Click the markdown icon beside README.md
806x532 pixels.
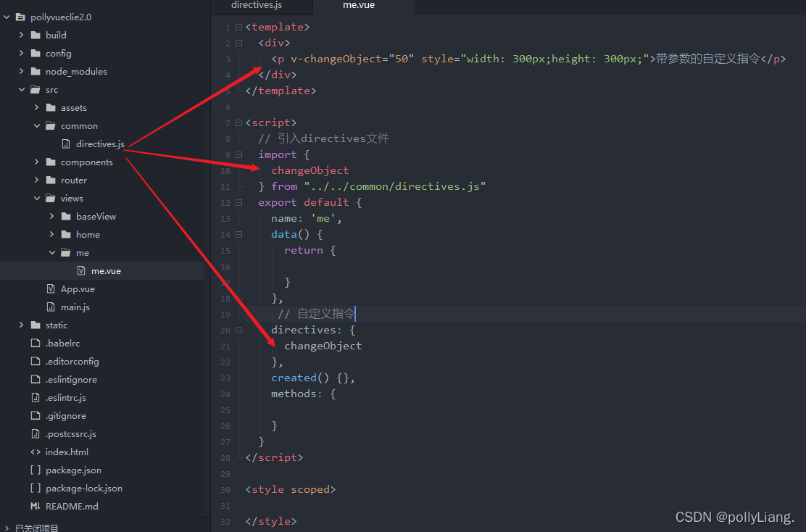(x=36, y=507)
